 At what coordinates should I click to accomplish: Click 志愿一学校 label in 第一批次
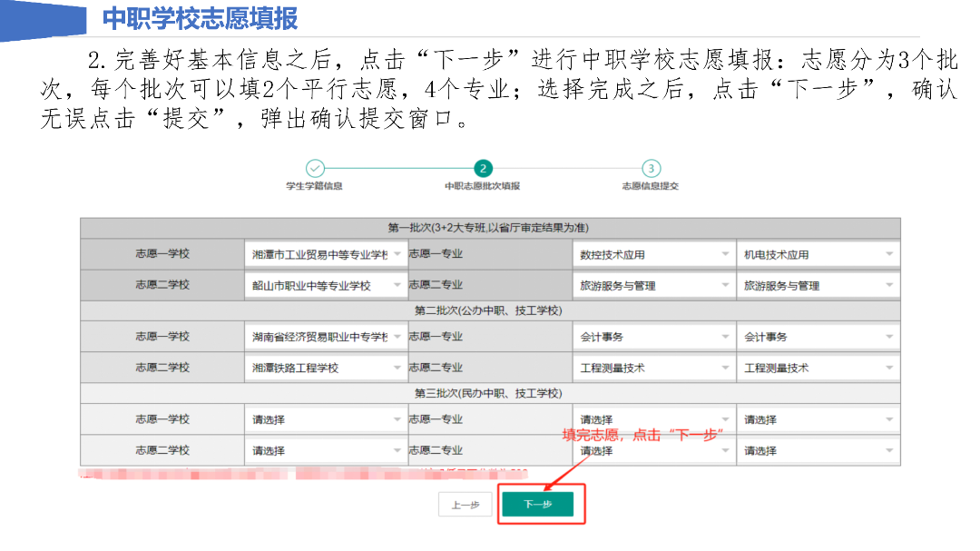pyautogui.click(x=162, y=253)
